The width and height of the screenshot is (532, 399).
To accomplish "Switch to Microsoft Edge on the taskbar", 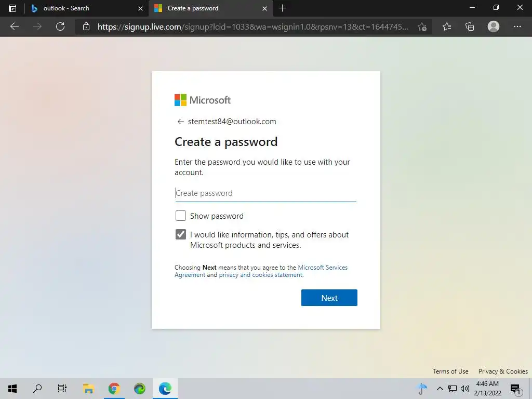I will point(165,389).
